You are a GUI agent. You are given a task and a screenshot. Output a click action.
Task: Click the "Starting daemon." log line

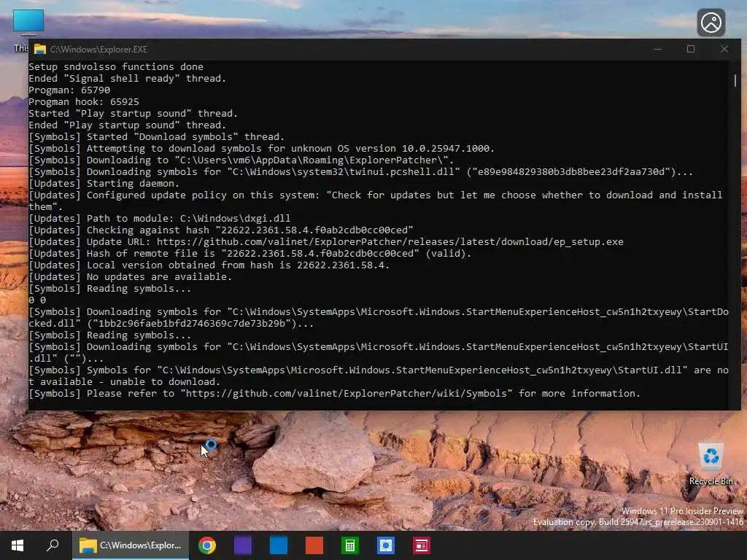104,183
